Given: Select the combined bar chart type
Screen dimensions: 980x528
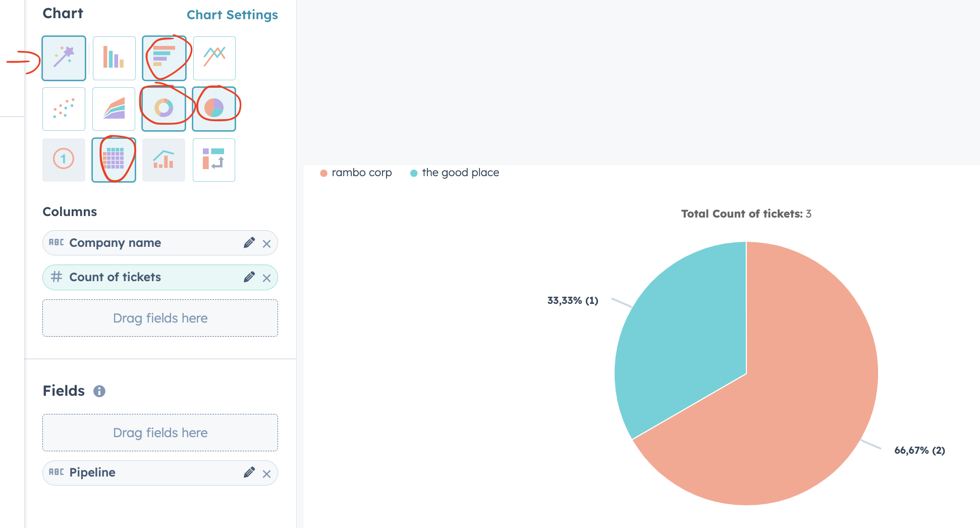Looking at the screenshot, I should point(164,160).
